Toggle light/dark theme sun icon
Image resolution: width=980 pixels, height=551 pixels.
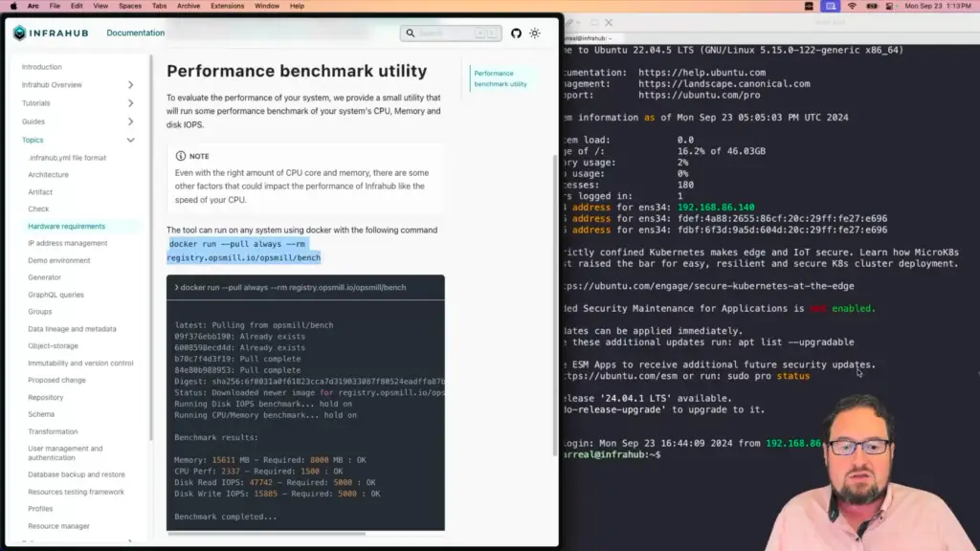534,33
